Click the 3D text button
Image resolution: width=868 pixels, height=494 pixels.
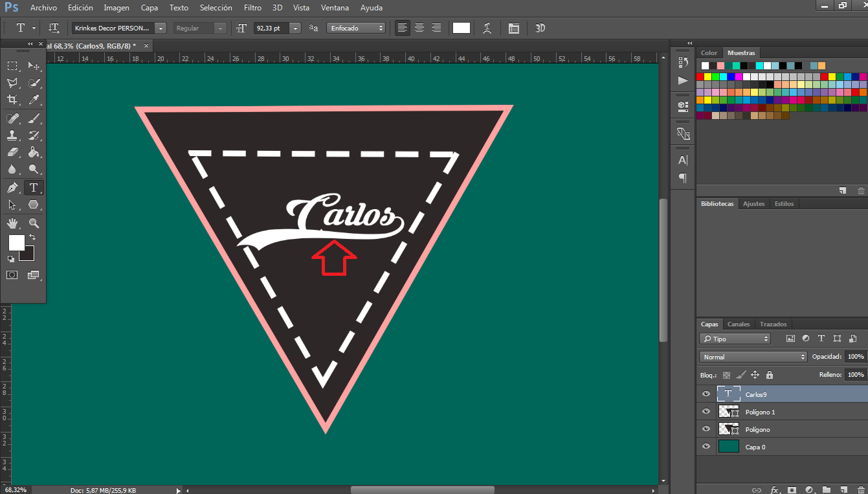pyautogui.click(x=540, y=28)
